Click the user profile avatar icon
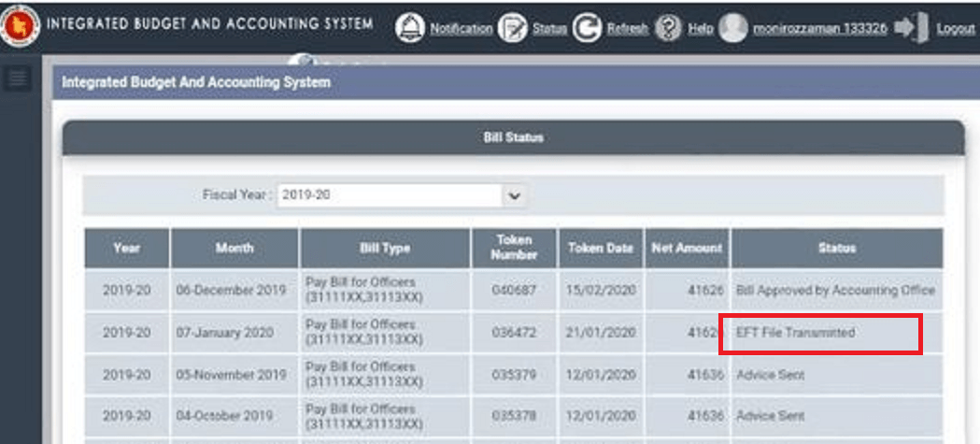This screenshot has height=444, width=980. pyautogui.click(x=733, y=28)
